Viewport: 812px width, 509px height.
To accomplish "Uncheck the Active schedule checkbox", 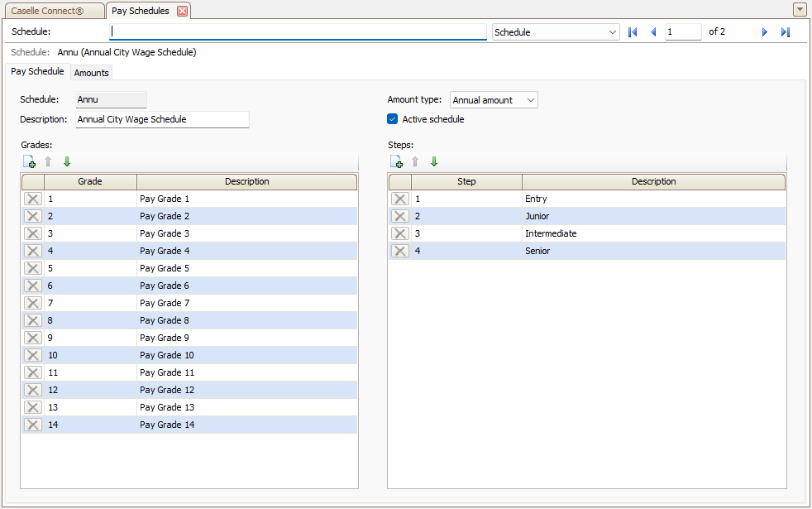I will (393, 119).
